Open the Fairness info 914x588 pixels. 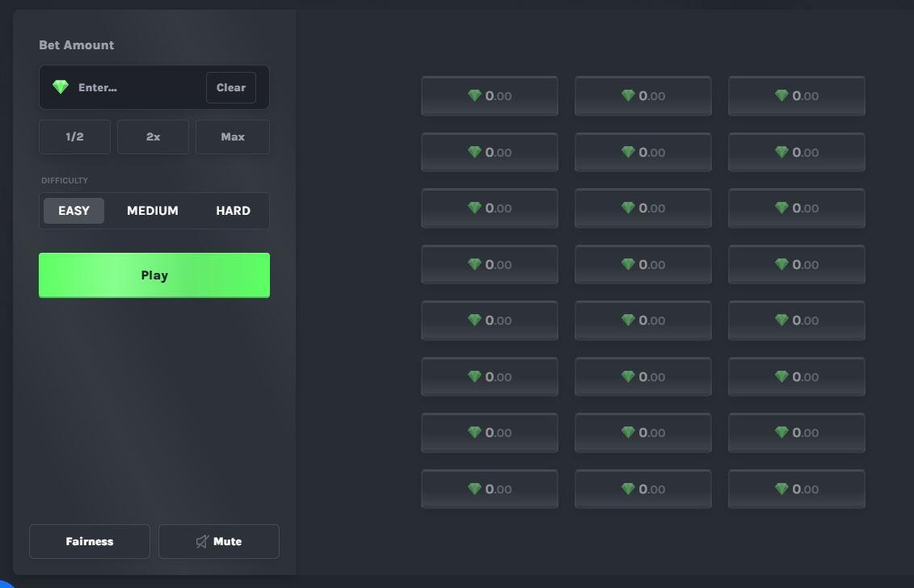click(x=90, y=542)
